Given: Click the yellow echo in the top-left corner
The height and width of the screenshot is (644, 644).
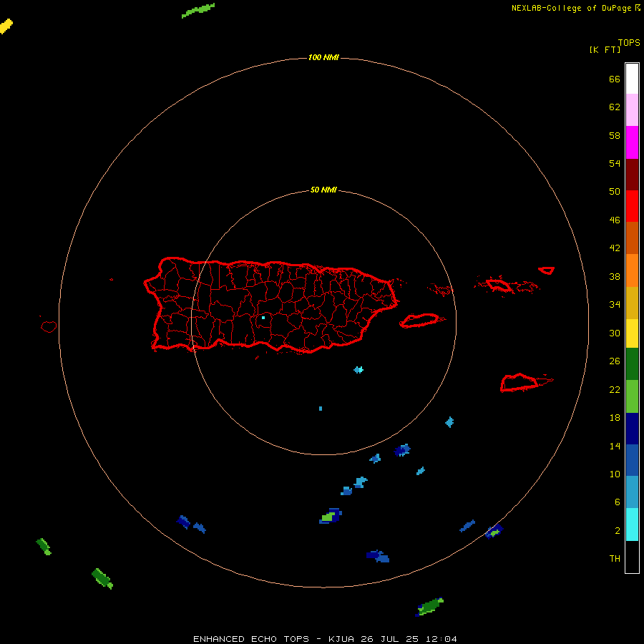Looking at the screenshot, I should [6, 26].
